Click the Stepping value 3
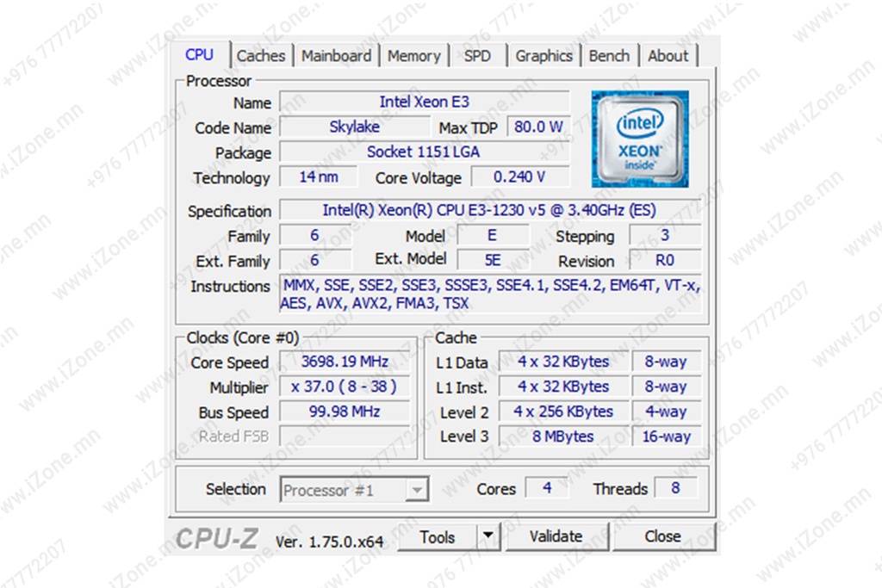 [665, 236]
